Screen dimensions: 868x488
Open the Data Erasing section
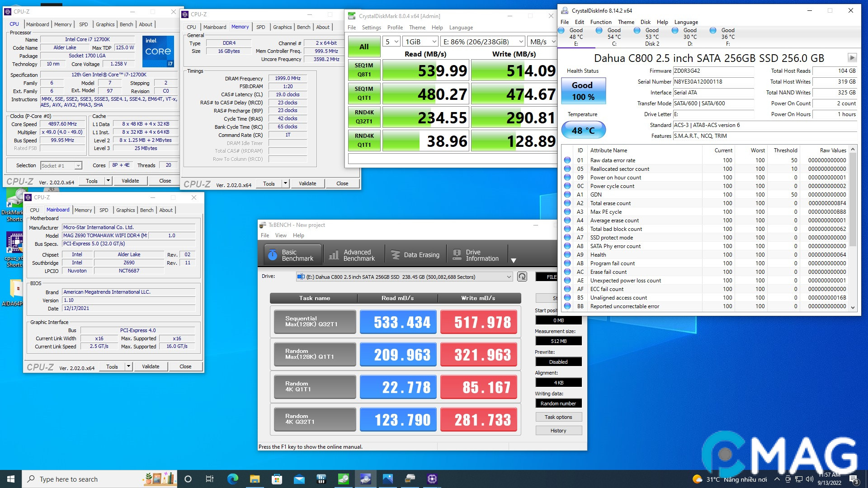(415, 255)
